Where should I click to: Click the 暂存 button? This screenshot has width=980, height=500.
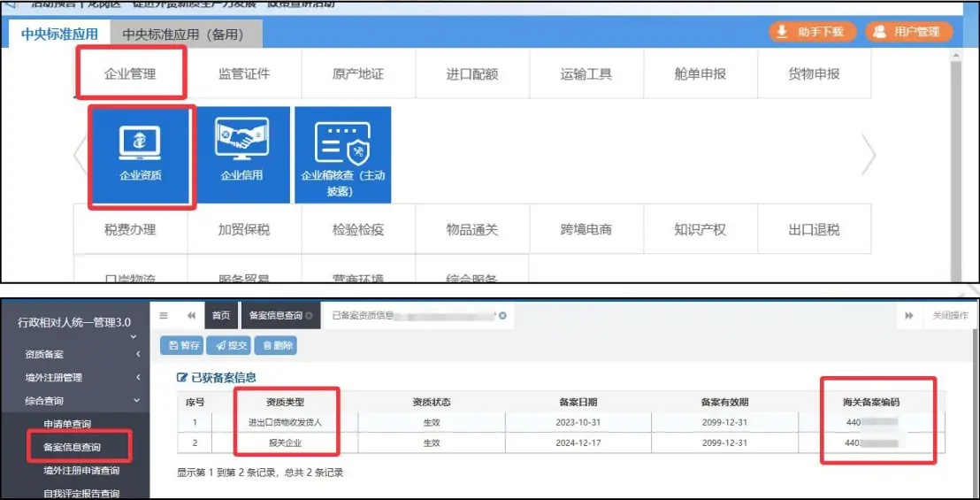coord(182,346)
